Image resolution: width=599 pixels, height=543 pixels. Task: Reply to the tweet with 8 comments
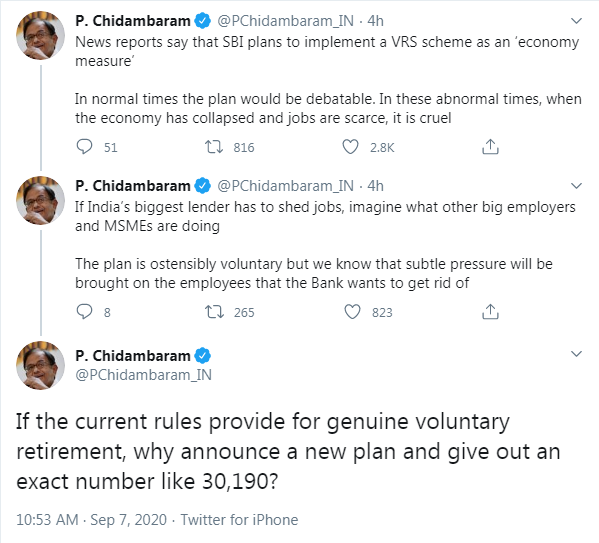tap(84, 312)
